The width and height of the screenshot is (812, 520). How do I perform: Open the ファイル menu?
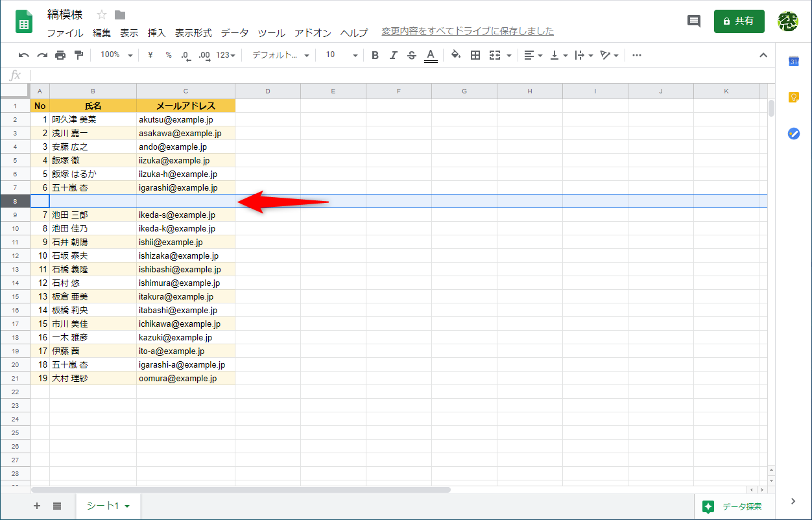point(65,32)
